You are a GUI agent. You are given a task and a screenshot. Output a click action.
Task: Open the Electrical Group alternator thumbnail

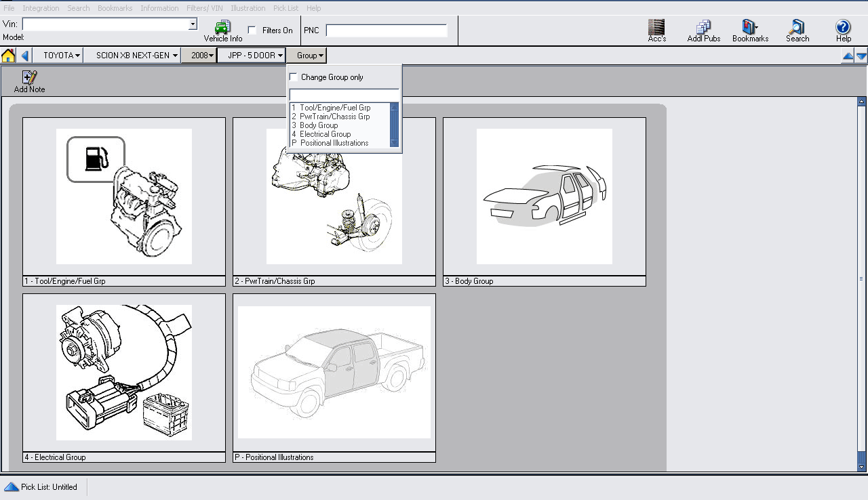coord(124,373)
